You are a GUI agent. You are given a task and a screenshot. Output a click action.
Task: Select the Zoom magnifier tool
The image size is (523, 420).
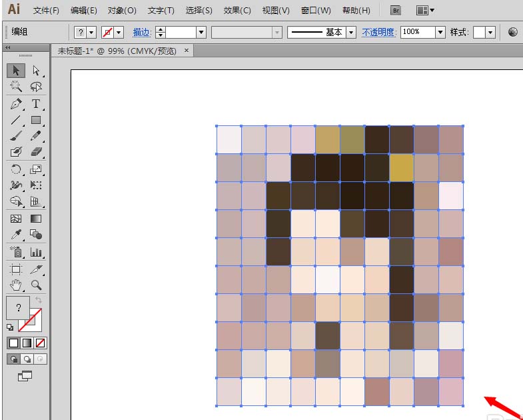point(36,285)
